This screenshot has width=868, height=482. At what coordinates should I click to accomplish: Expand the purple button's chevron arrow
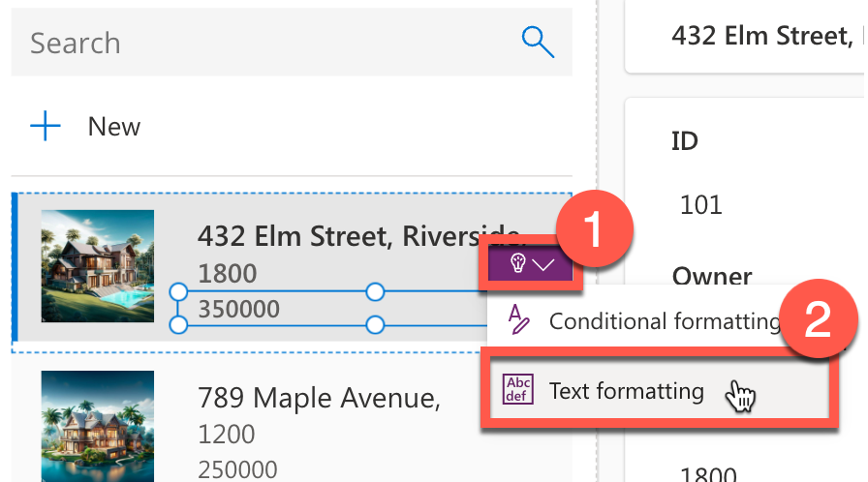543,265
